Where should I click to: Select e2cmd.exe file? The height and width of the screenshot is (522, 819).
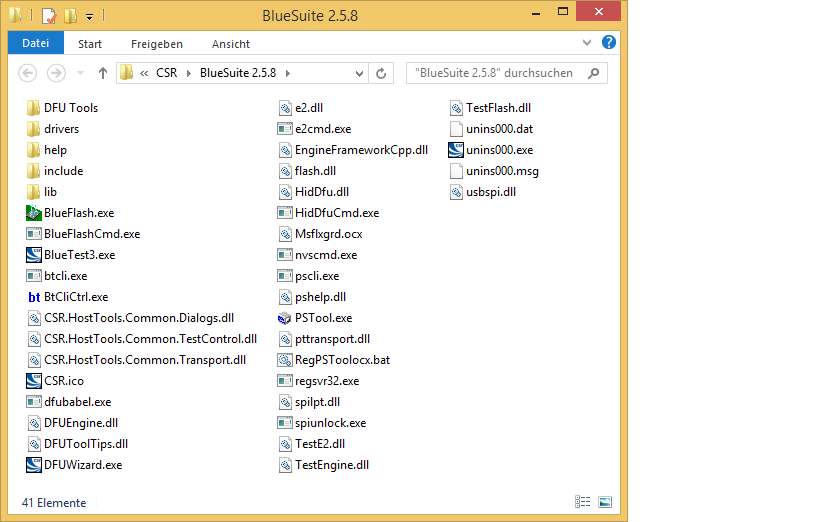314,129
